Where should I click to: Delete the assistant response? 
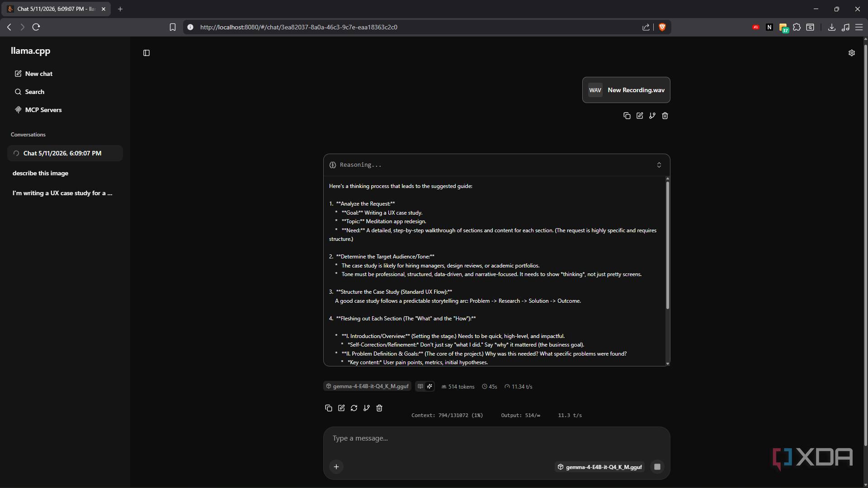point(379,408)
